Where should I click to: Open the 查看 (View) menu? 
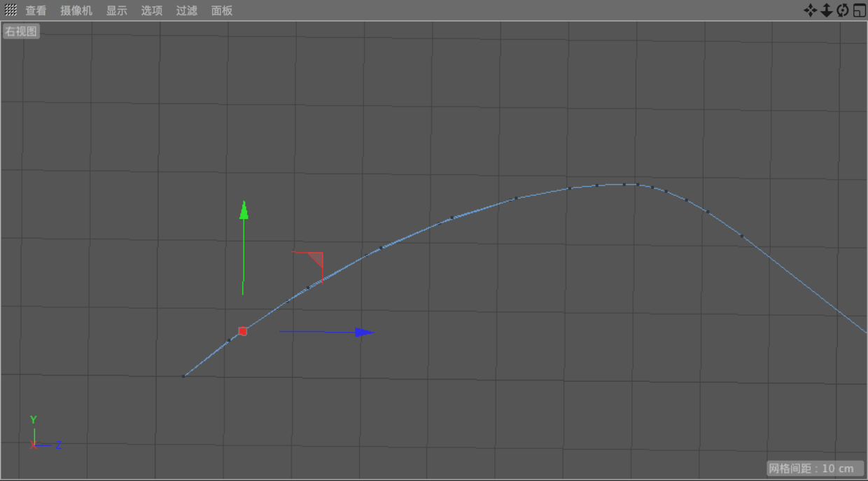pyautogui.click(x=36, y=11)
